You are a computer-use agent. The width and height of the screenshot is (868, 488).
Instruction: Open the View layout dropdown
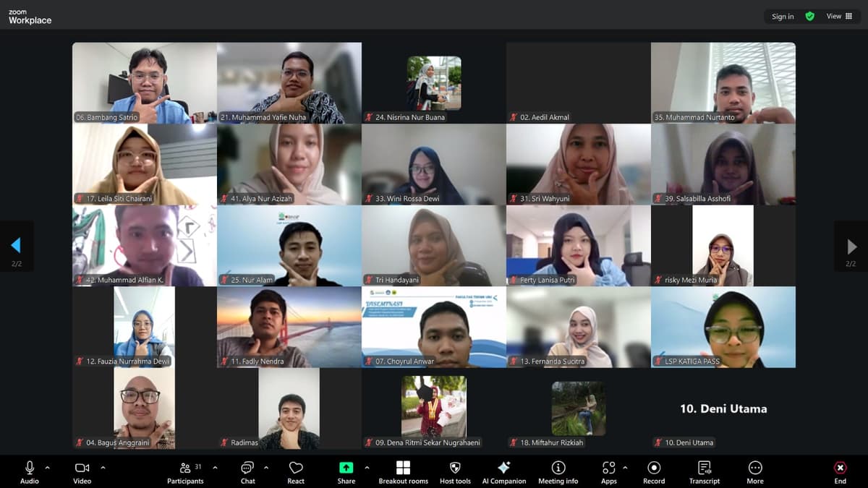pyautogui.click(x=839, y=16)
